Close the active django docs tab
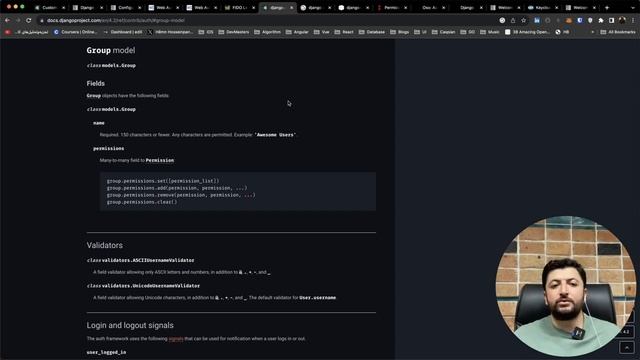The width and height of the screenshot is (640, 360). 291,7
